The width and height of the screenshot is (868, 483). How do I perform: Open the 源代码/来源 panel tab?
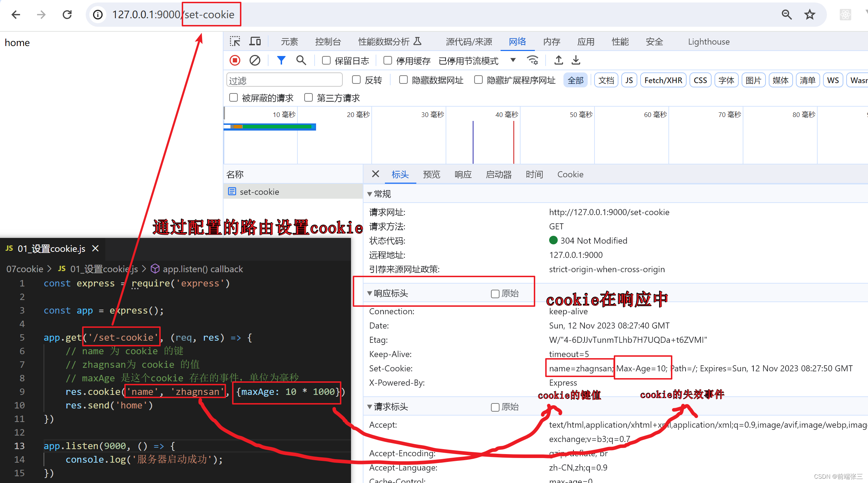469,42
